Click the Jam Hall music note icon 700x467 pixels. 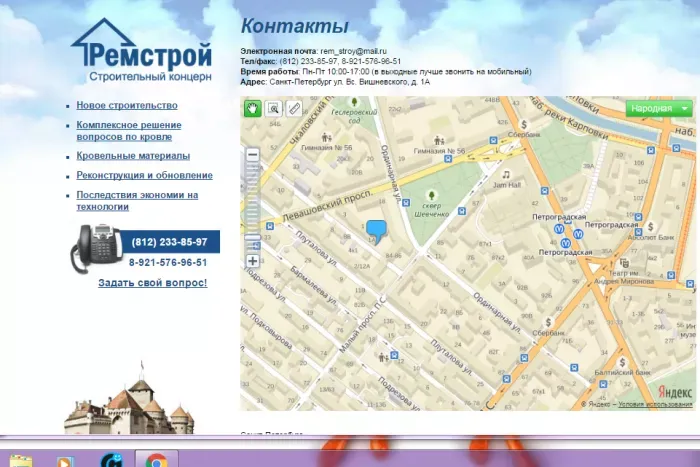[x=506, y=174]
